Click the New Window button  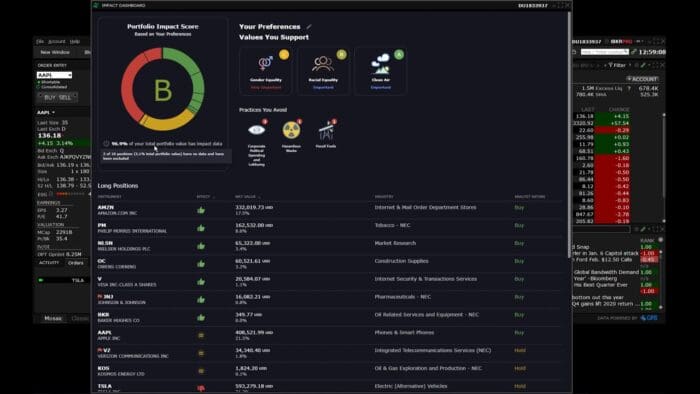click(x=55, y=52)
